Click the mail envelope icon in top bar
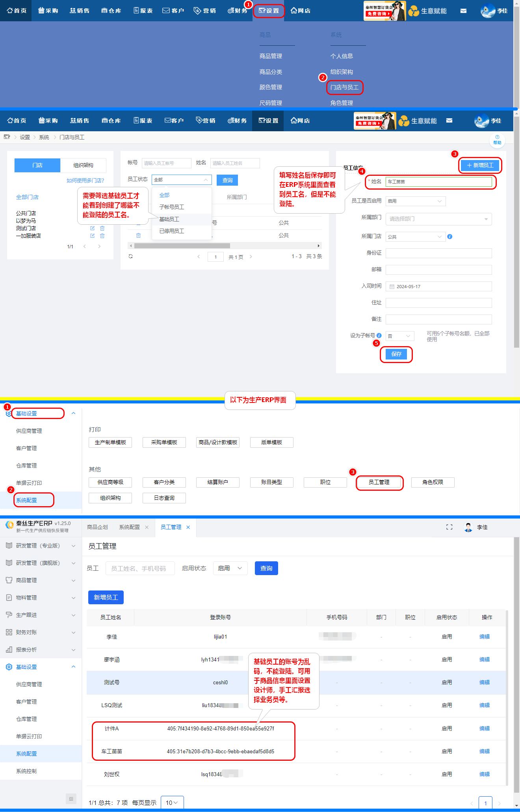Screen dimensions: 520x812 [463, 11]
